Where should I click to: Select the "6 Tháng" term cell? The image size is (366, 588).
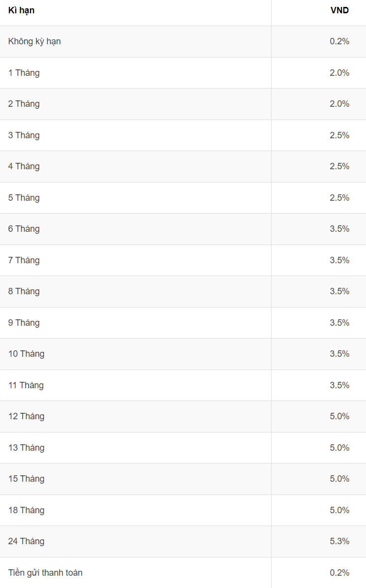(24, 229)
